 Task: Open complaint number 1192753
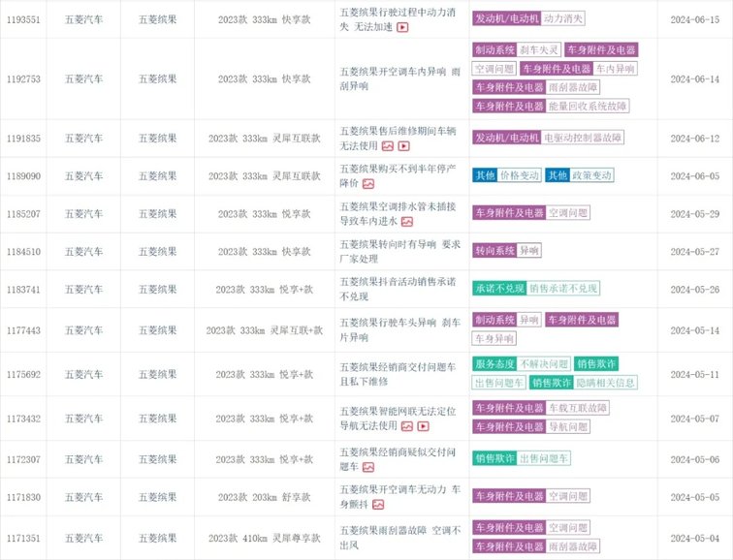click(20, 79)
